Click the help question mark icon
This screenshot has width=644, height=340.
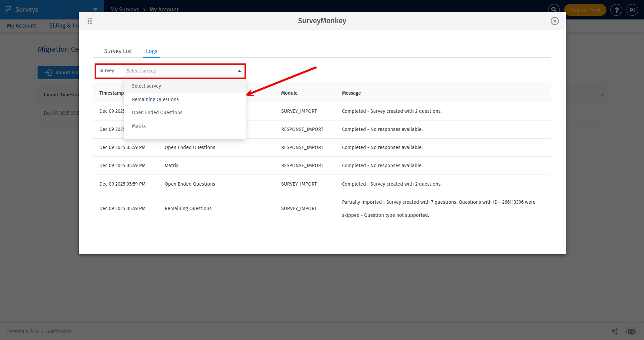coord(616,10)
